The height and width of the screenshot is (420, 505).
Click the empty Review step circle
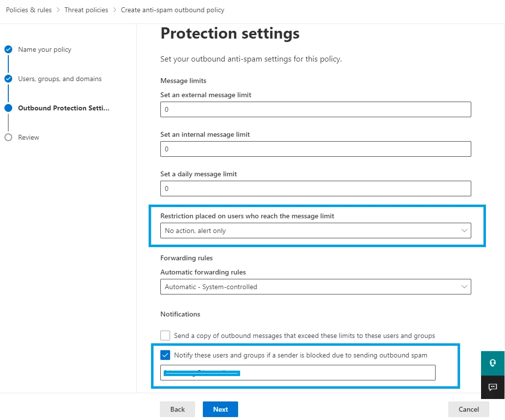click(x=8, y=137)
